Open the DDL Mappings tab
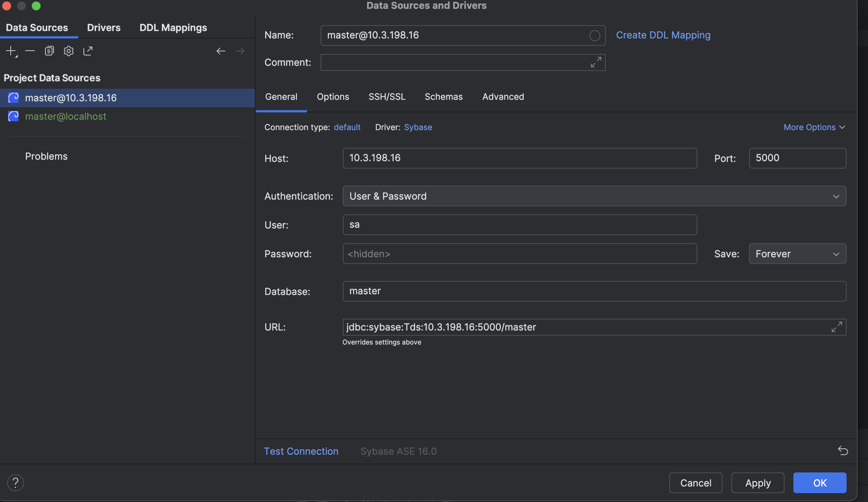 (173, 28)
